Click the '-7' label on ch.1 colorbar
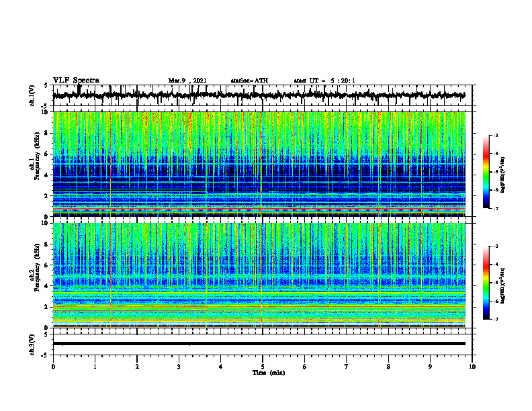This screenshot has width=532, height=411. pyautogui.click(x=495, y=208)
